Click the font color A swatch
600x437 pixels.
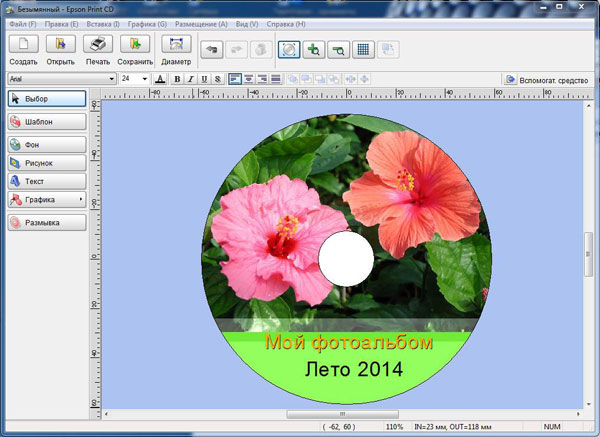[160, 78]
